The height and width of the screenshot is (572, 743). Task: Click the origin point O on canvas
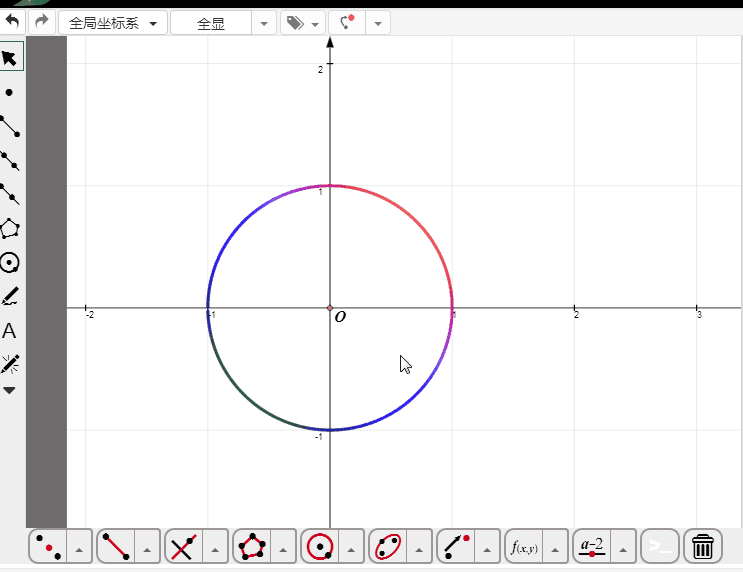[x=330, y=308]
